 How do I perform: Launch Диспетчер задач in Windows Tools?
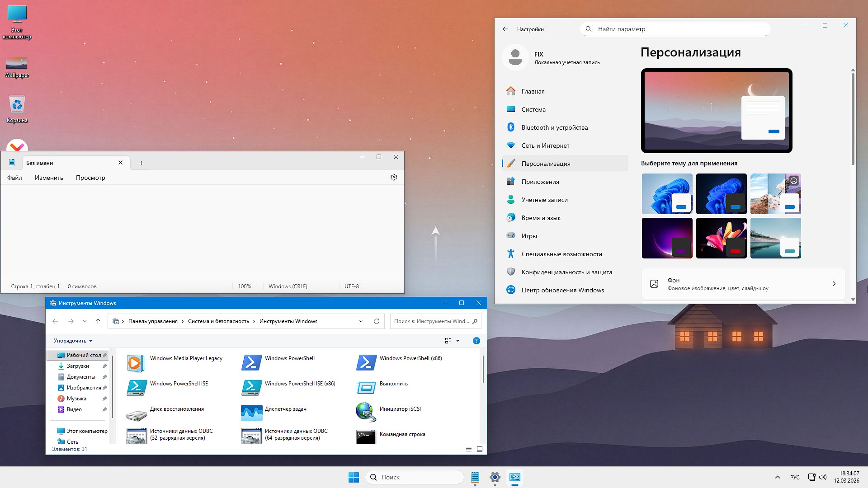(x=286, y=409)
